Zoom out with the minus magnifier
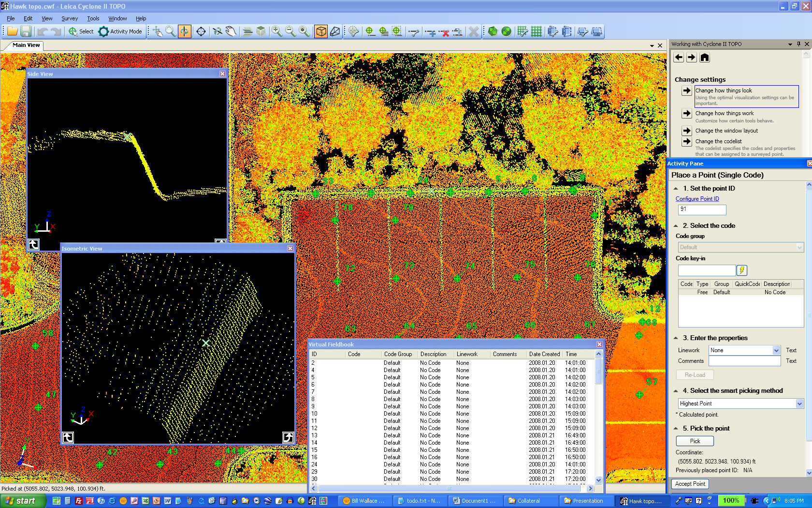Image resolution: width=812 pixels, height=508 pixels. click(290, 31)
